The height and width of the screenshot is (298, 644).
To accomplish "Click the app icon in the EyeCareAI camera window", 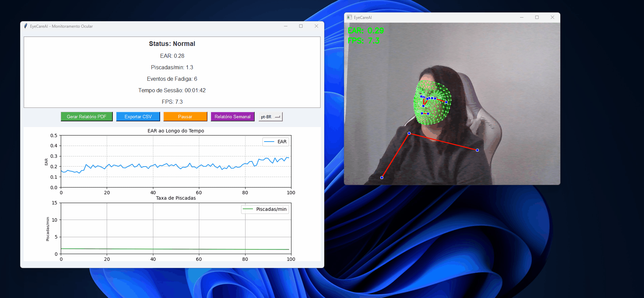I will (x=350, y=17).
